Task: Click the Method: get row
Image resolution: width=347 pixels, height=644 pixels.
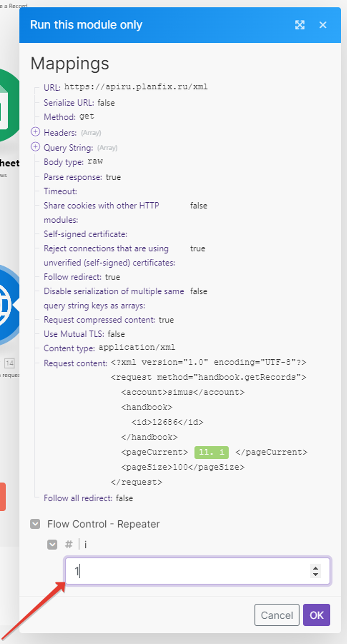Action: tap(69, 117)
